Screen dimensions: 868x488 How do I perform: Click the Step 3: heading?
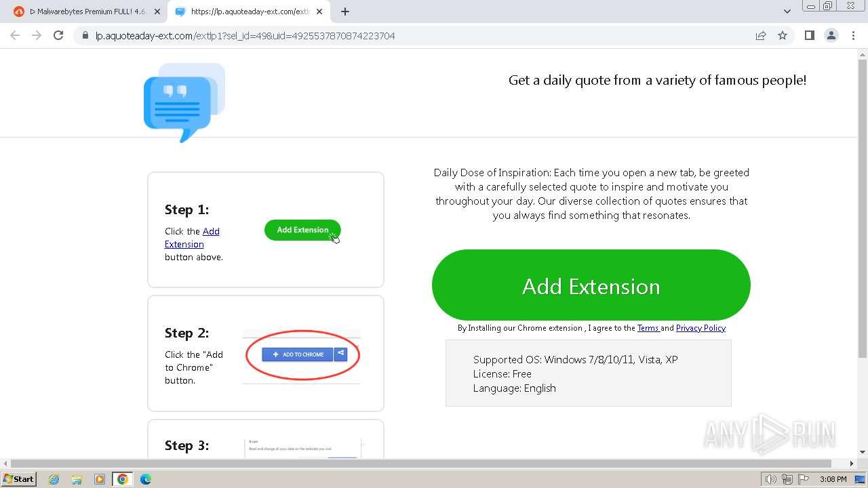[186, 445]
